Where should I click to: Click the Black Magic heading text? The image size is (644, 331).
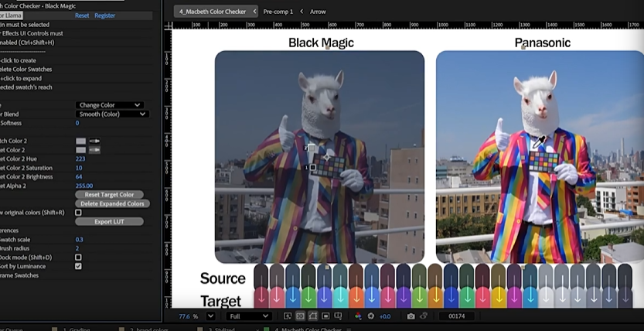pos(321,43)
